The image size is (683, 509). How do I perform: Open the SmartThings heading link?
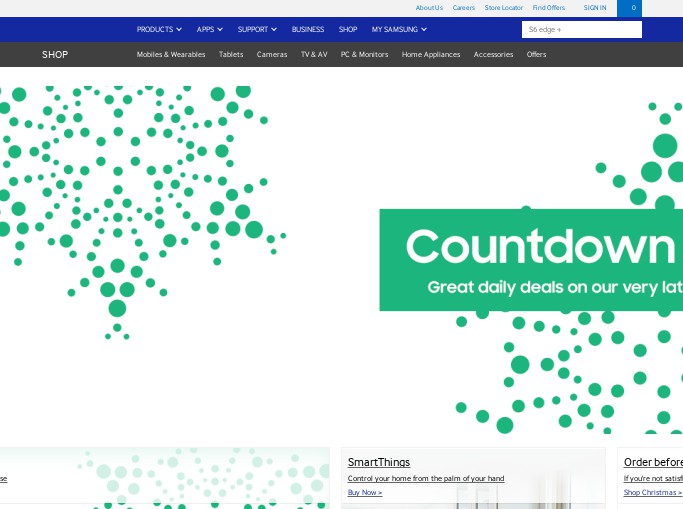[x=379, y=462]
